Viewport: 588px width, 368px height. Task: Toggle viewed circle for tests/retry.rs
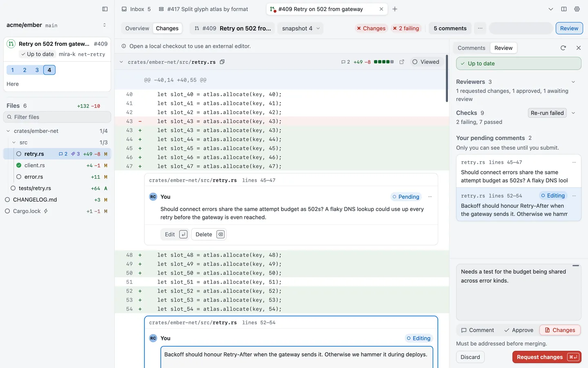13,188
